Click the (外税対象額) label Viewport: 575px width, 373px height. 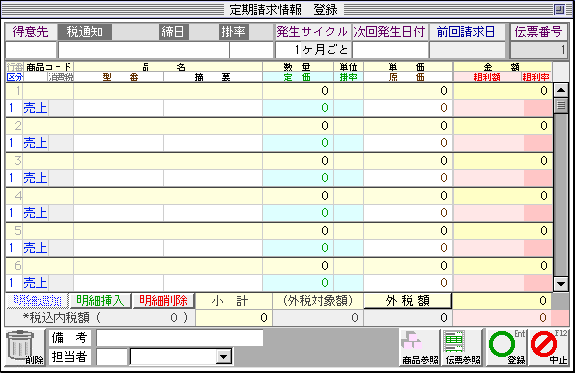point(318,301)
